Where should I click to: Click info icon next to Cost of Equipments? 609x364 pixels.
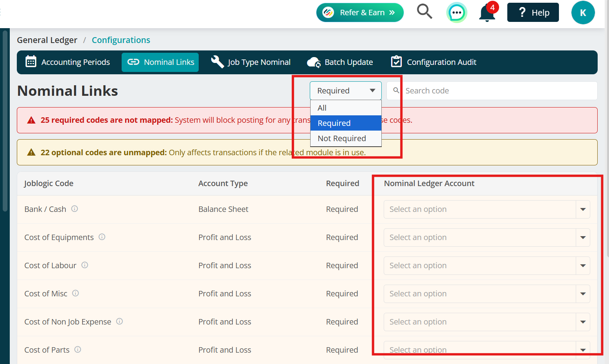coord(102,237)
